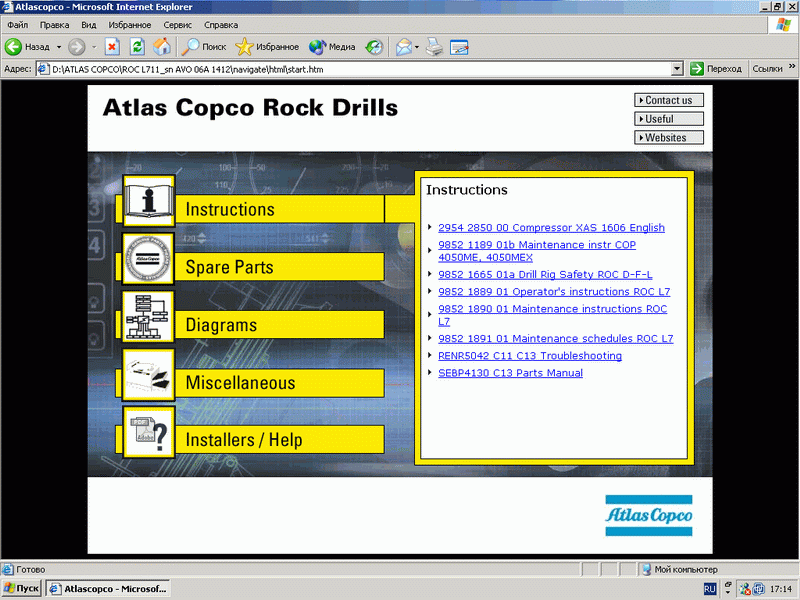The width and height of the screenshot is (800, 600).
Task: Open the History toolbar icon
Action: click(374, 46)
